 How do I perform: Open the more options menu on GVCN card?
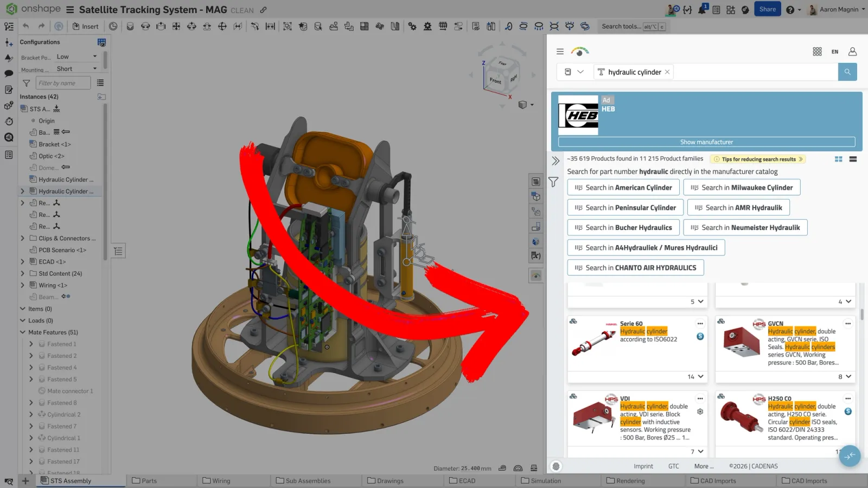847,324
